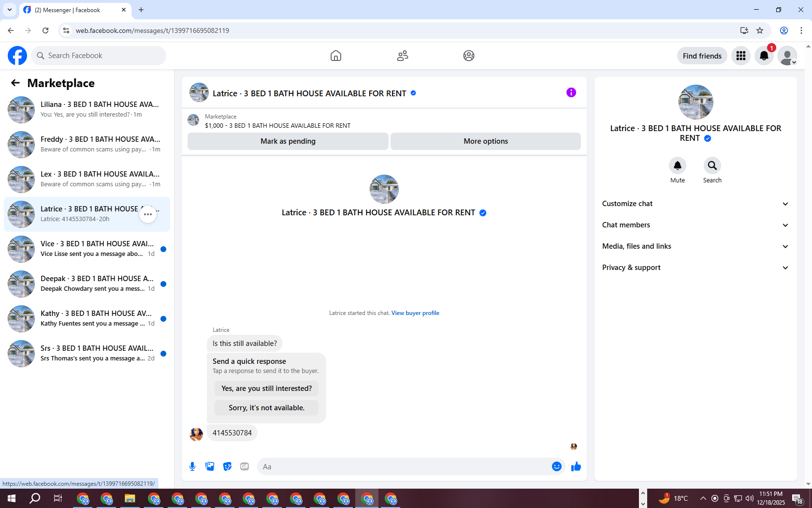Show hidden system tray icons
Image resolution: width=812 pixels, height=508 pixels.
click(x=703, y=498)
